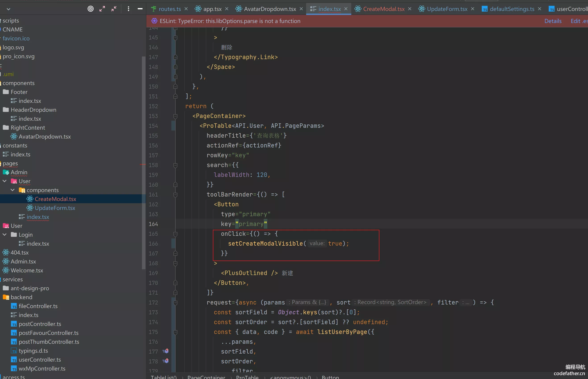
Task: Select the HeaderDropdown folder
Action: (x=33, y=110)
